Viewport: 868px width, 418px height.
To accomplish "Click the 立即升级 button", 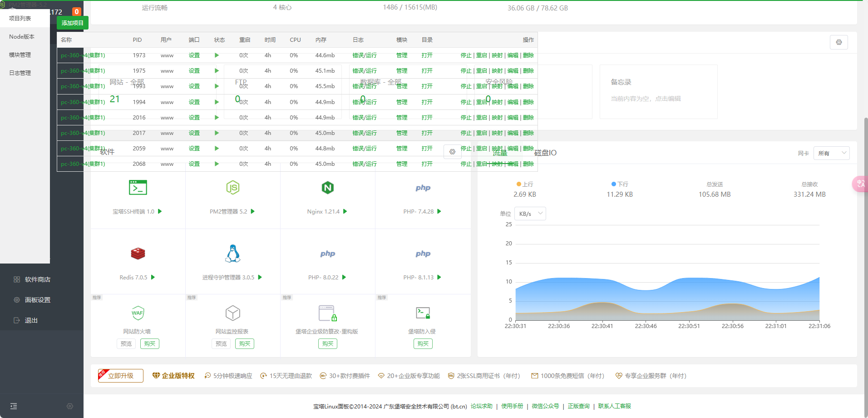I will coord(121,376).
